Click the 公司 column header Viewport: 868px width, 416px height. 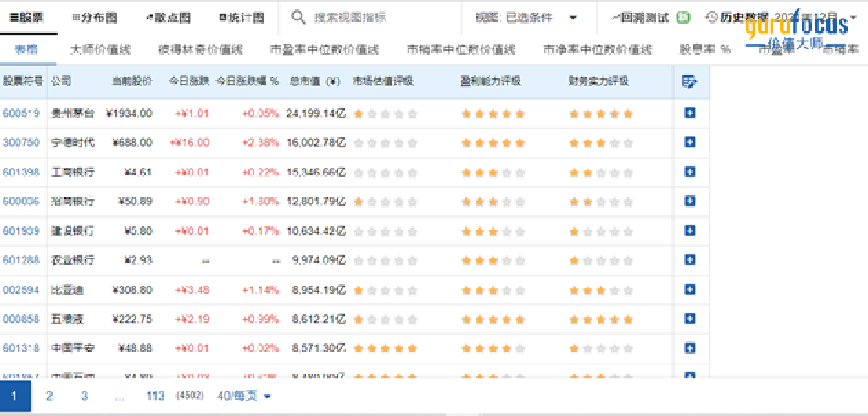click(x=61, y=82)
